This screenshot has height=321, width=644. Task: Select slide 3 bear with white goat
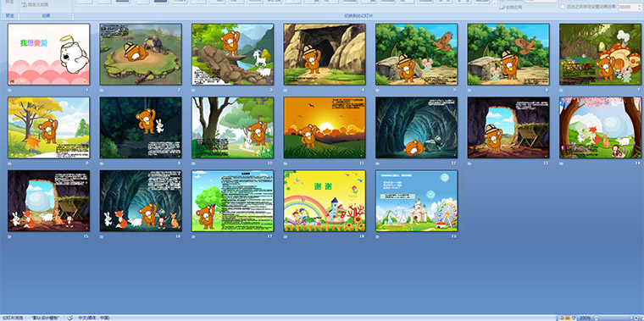tap(232, 54)
